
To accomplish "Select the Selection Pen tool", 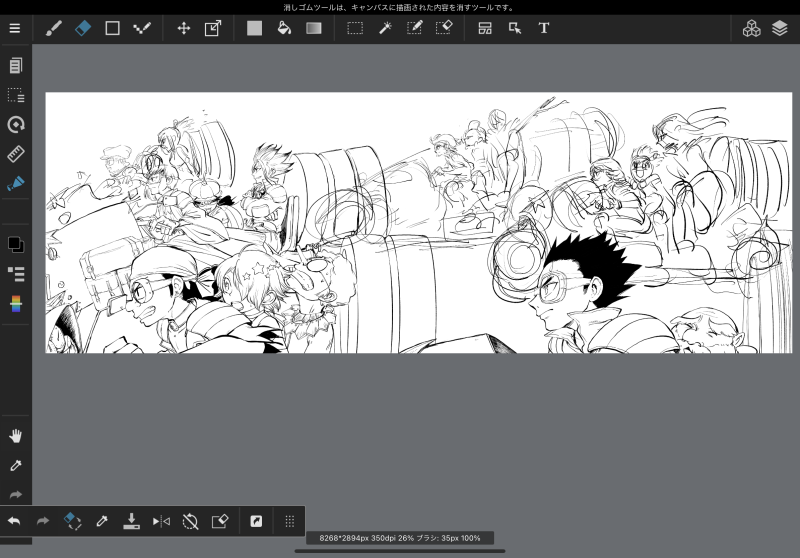I will click(414, 28).
